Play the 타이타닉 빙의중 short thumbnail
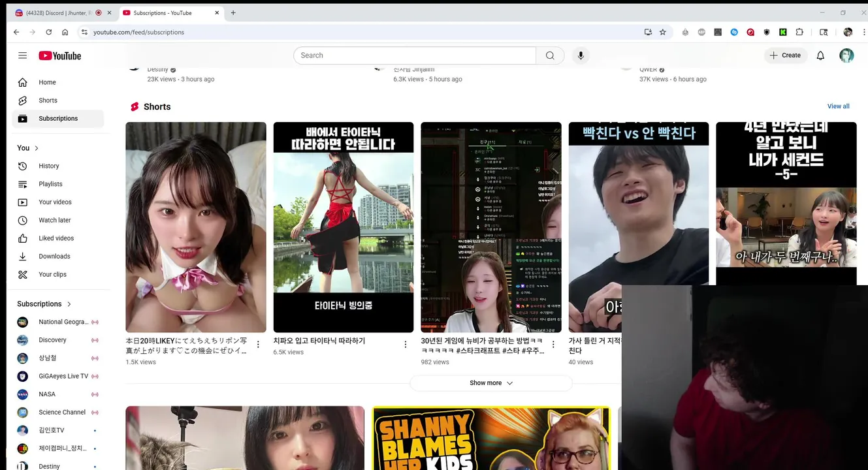The height and width of the screenshot is (470, 868). (x=344, y=227)
